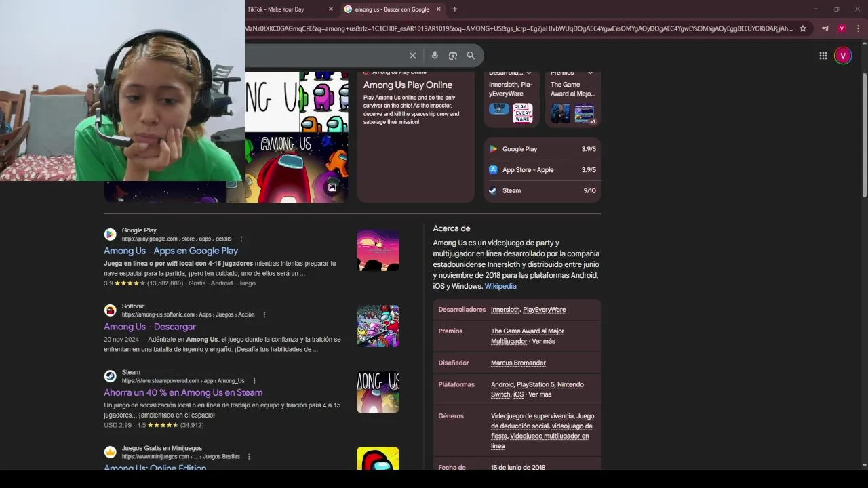Open the Among Us Play Online card

416,136
